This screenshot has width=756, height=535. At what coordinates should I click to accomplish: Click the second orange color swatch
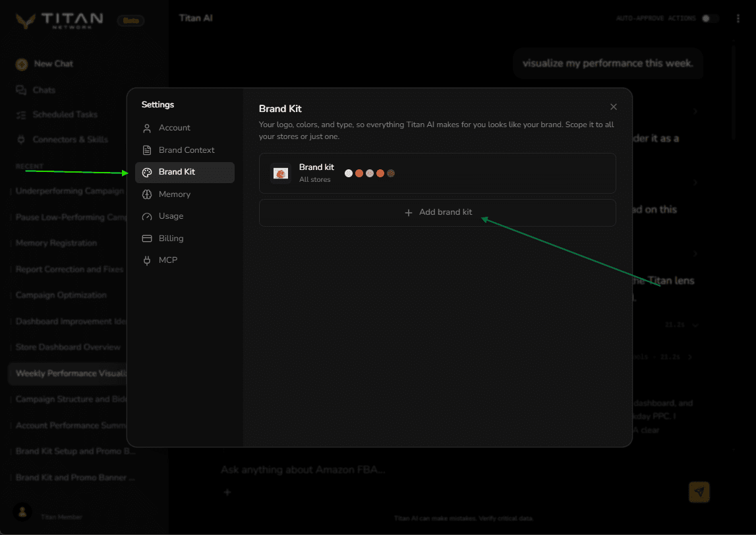(x=359, y=173)
